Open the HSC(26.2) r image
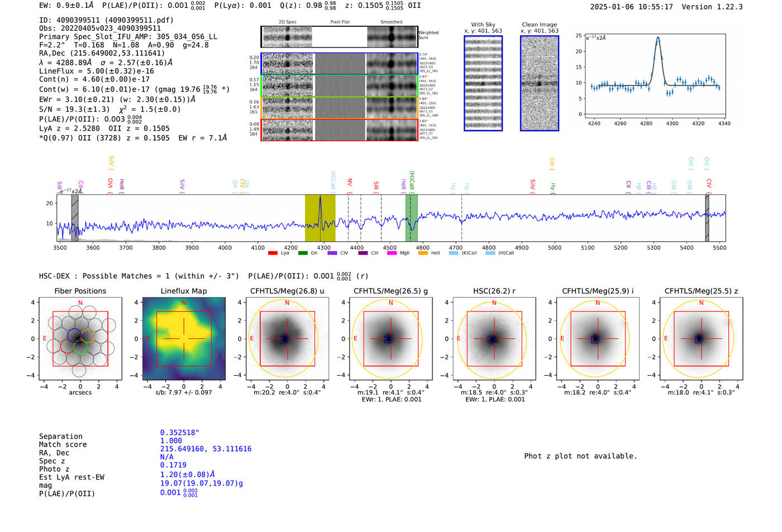The image size is (782, 532). pos(494,338)
